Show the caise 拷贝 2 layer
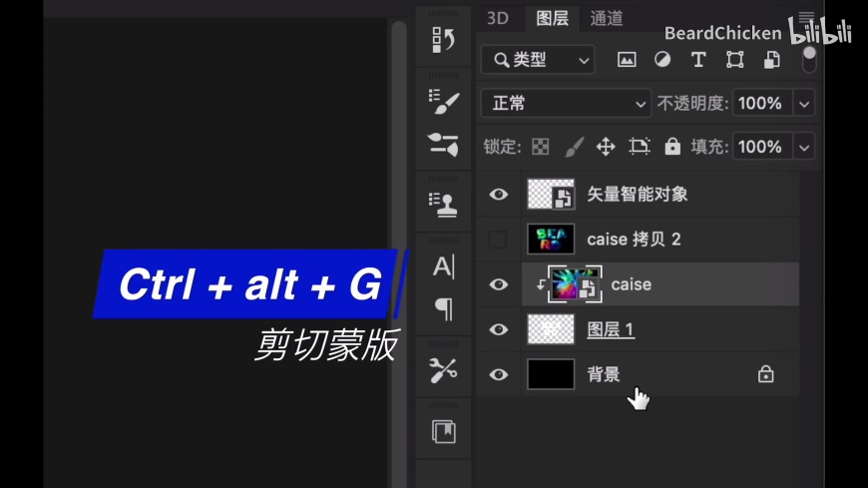 [498, 240]
